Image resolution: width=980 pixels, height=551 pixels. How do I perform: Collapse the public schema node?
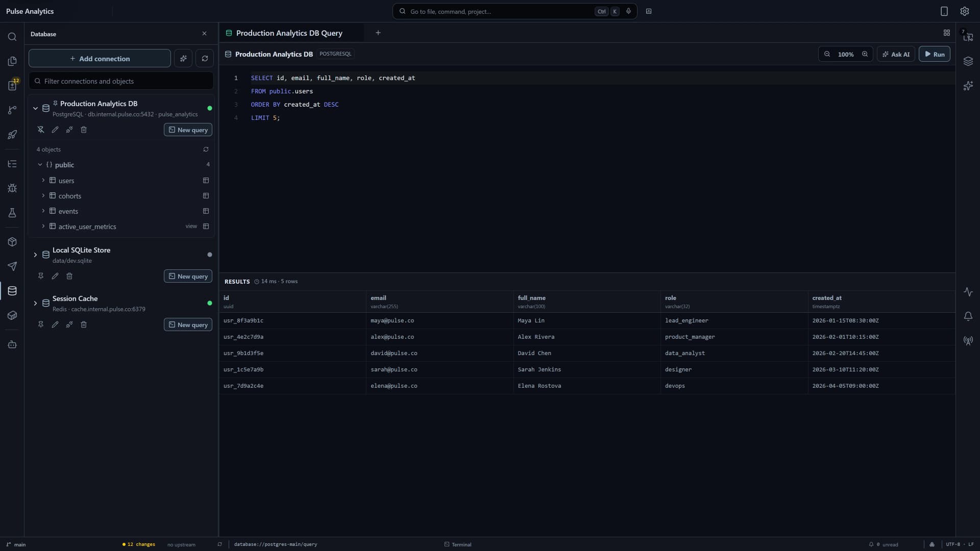(40, 165)
